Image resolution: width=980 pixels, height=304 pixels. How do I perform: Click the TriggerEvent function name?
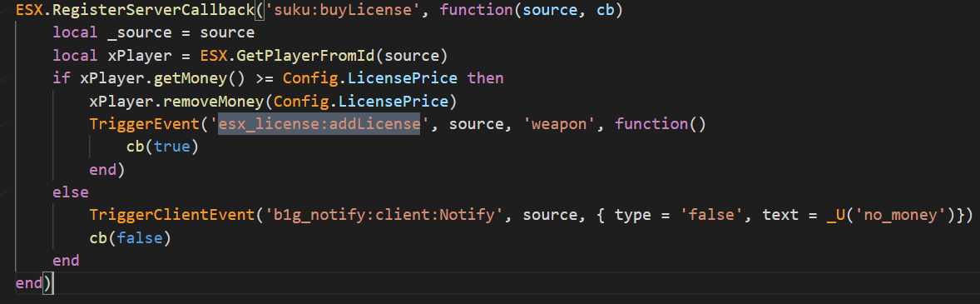point(143,124)
